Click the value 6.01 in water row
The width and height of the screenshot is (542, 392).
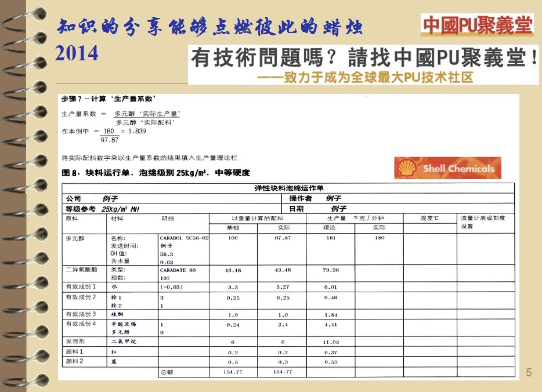[331, 287]
